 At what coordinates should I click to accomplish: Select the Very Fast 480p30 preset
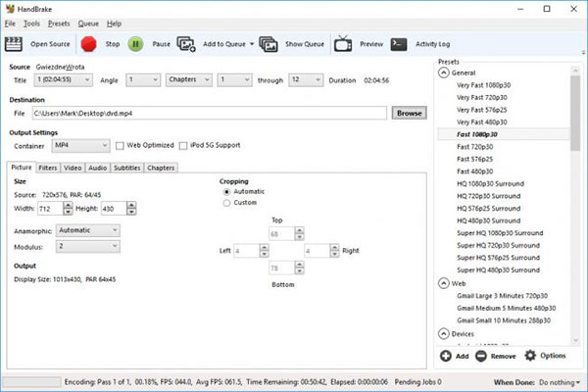(482, 122)
